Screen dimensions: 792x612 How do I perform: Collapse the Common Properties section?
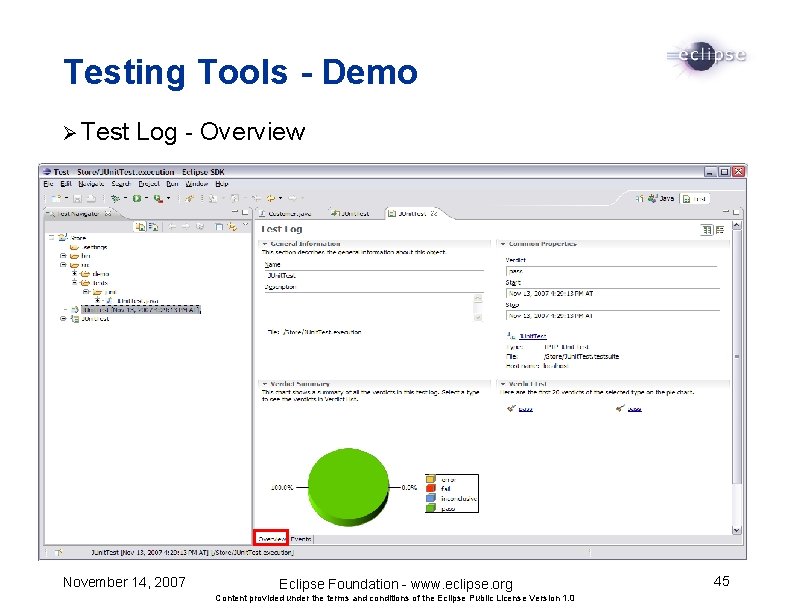(503, 244)
